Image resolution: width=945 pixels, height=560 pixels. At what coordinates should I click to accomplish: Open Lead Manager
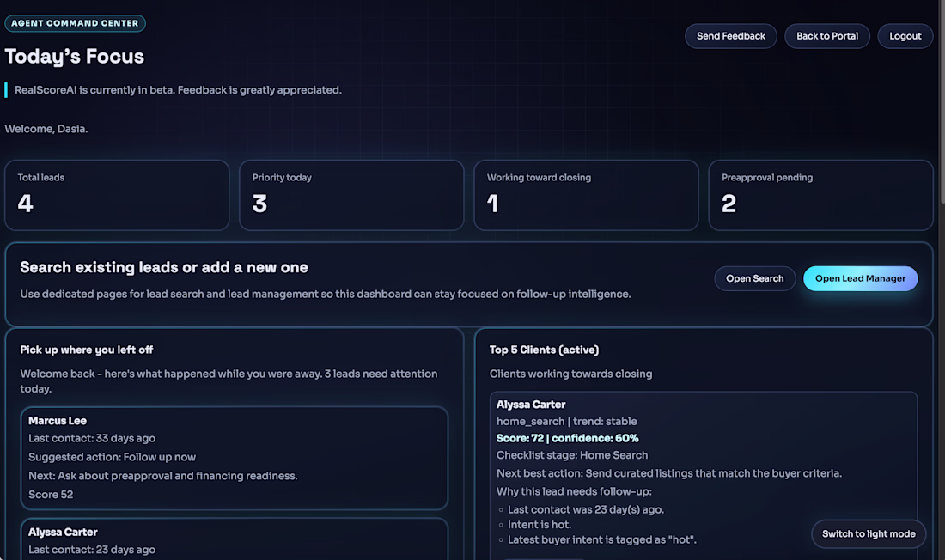pyautogui.click(x=860, y=278)
